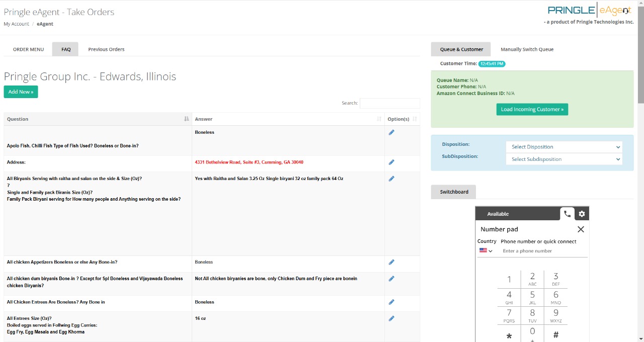Click the eAgent breadcrumb
Viewport: 644px width, 342px height.
45,24
